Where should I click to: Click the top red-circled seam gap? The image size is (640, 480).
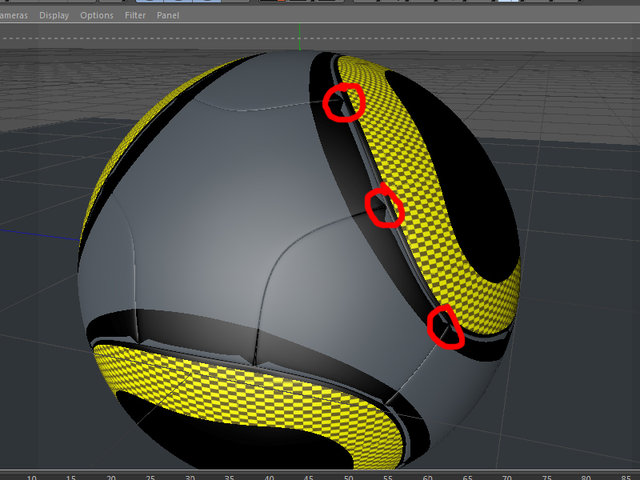343,102
